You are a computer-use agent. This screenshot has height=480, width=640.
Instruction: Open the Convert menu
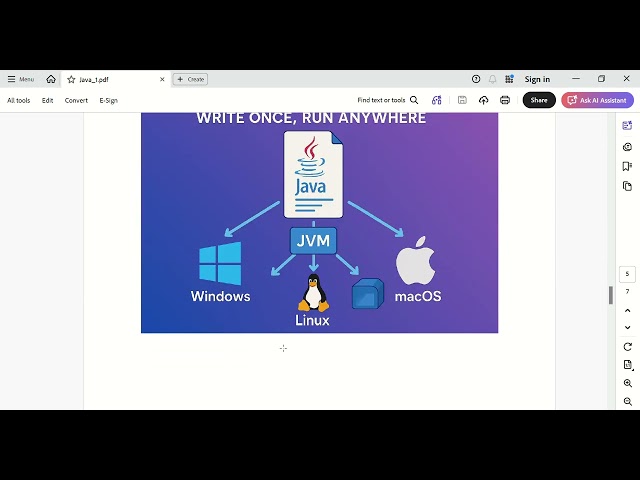pyautogui.click(x=76, y=100)
